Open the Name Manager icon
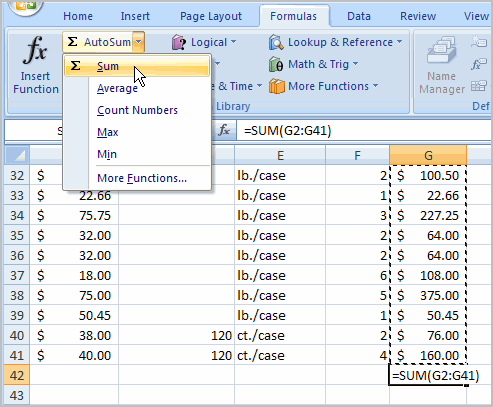Screen dimensions: 493x407 coord(441,50)
